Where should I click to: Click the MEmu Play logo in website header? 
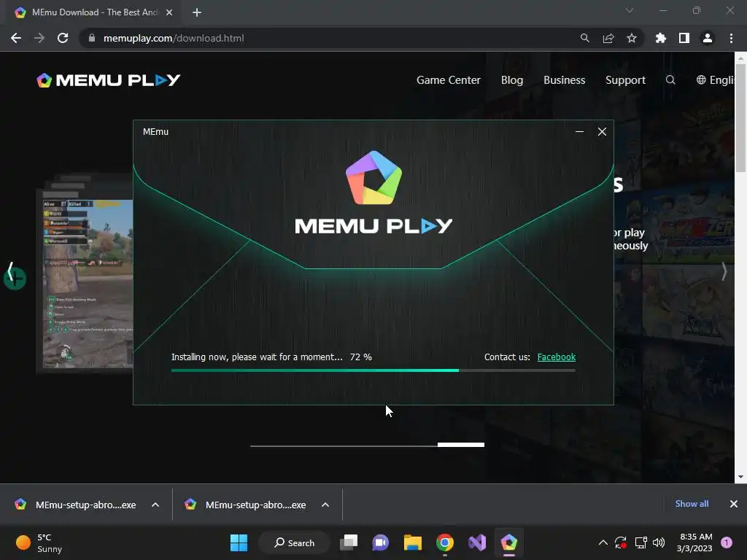coord(108,80)
